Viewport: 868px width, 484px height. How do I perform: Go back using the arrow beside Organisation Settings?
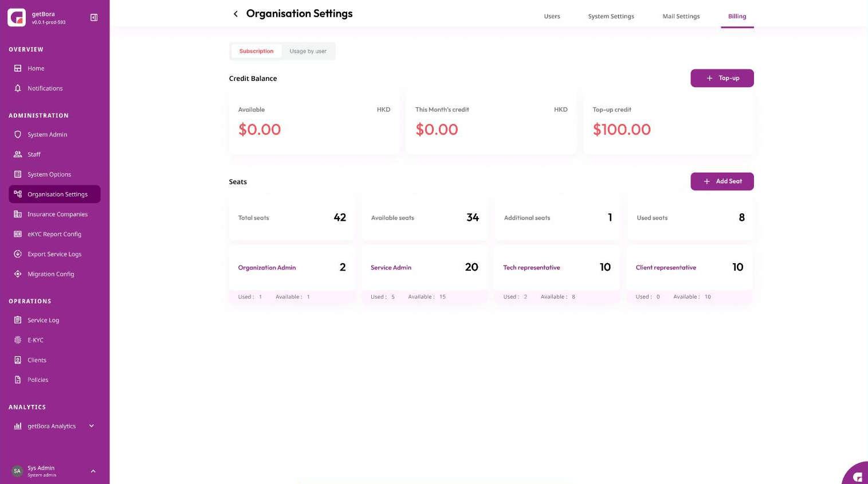click(235, 14)
